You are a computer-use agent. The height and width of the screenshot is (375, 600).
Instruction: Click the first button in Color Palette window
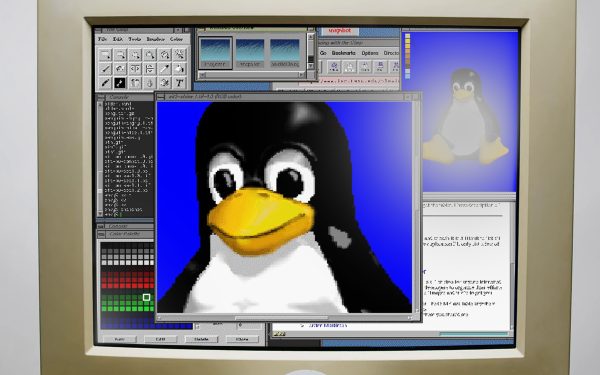click(x=119, y=339)
